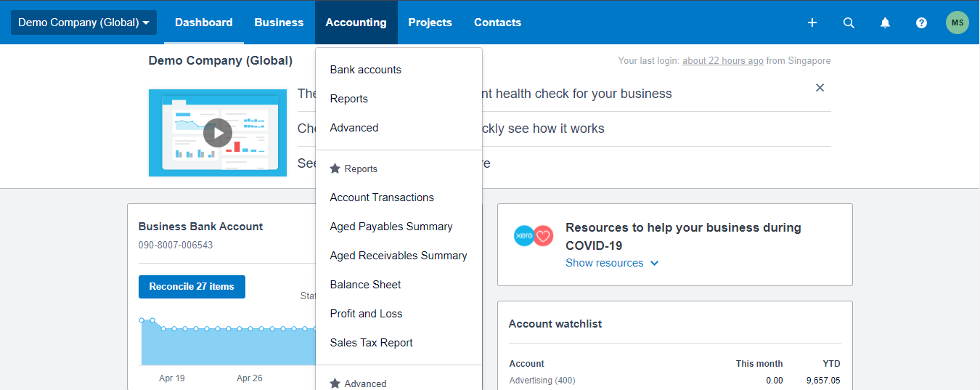Viewport: 980px width, 390px height.
Task: Click the Apr 19 chart label
Action: pyautogui.click(x=172, y=378)
